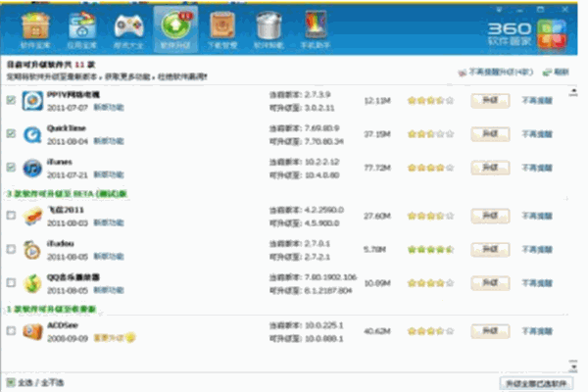Image resolution: width=588 pixels, height=392 pixels.
Task: Click 升级 button for iKudou
Action: click(490, 250)
